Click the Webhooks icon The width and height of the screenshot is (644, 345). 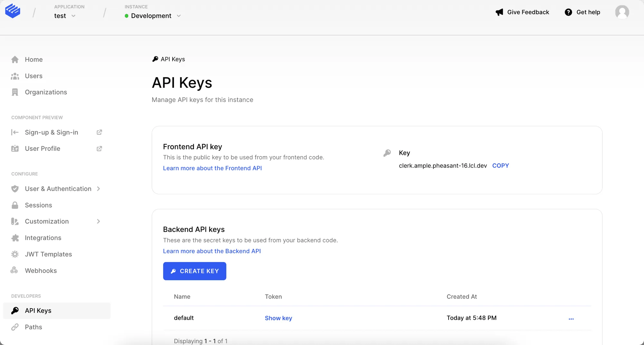tap(14, 270)
